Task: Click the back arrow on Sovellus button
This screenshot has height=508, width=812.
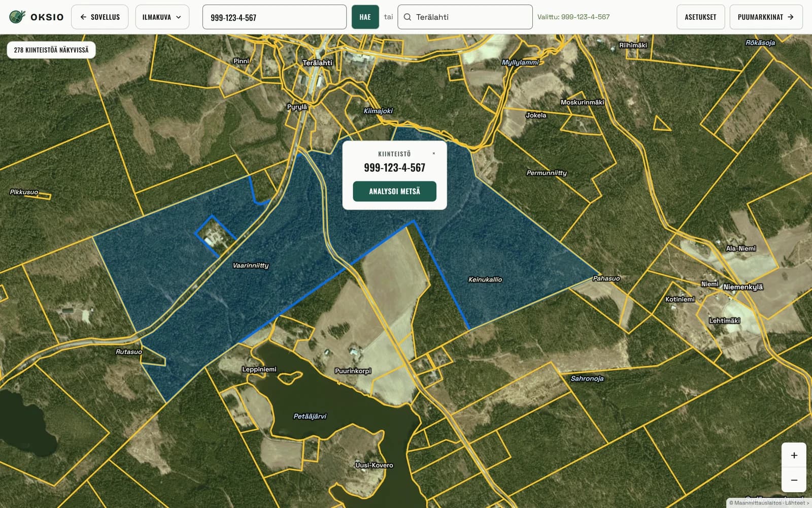Action: click(83, 17)
